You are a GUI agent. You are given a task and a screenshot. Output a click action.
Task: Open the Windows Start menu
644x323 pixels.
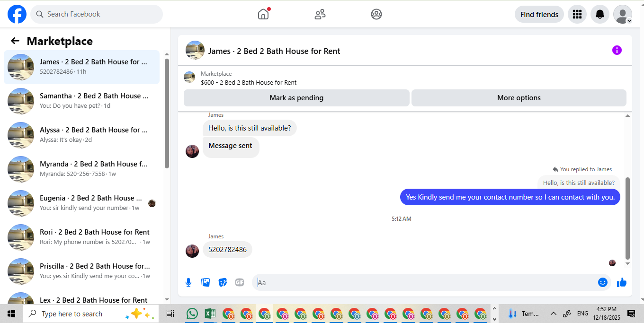tap(11, 314)
